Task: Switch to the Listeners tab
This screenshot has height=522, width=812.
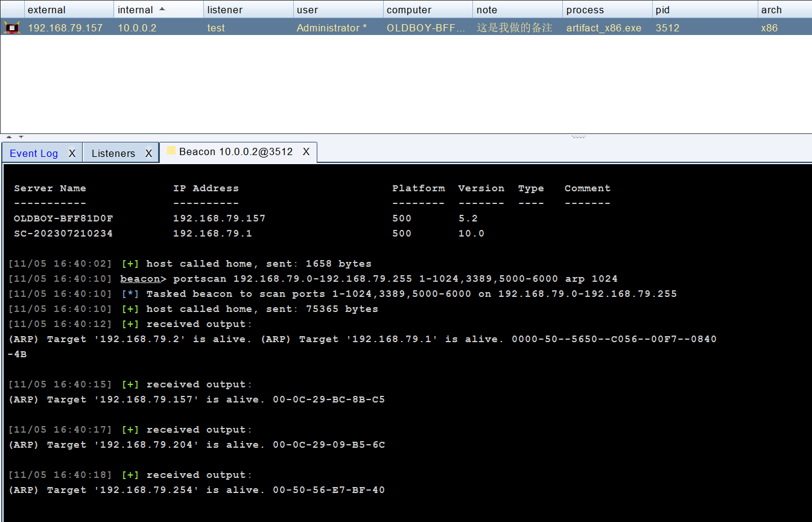Action: pyautogui.click(x=113, y=153)
